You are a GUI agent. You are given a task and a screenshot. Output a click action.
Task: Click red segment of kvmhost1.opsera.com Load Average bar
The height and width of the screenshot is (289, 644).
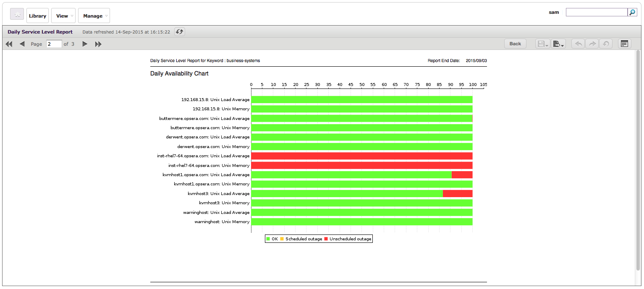[462, 175]
